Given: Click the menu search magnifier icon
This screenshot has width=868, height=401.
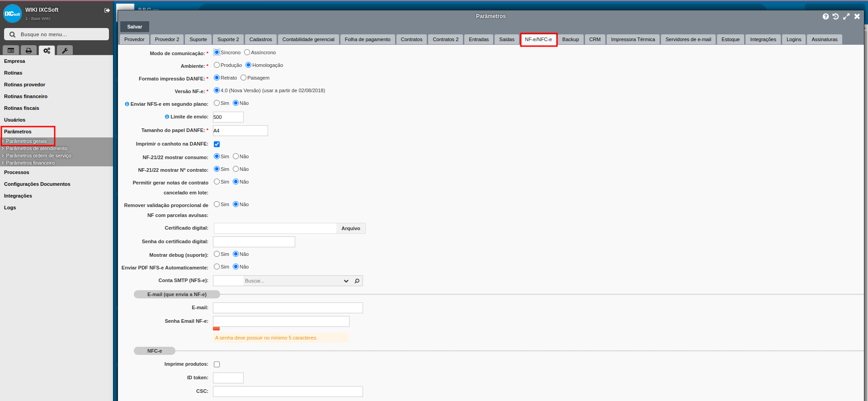Looking at the screenshot, I should point(13,34).
